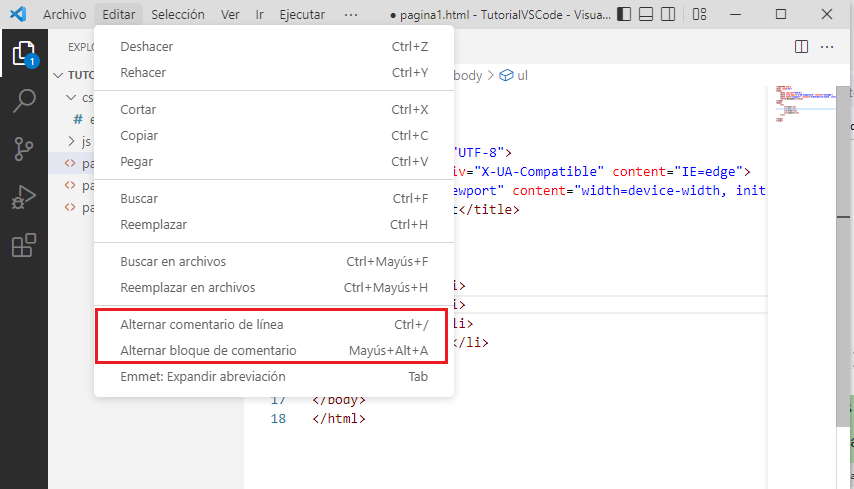The image size is (854, 489).
Task: Click the editor vertical scrollbar
Action: point(843,256)
